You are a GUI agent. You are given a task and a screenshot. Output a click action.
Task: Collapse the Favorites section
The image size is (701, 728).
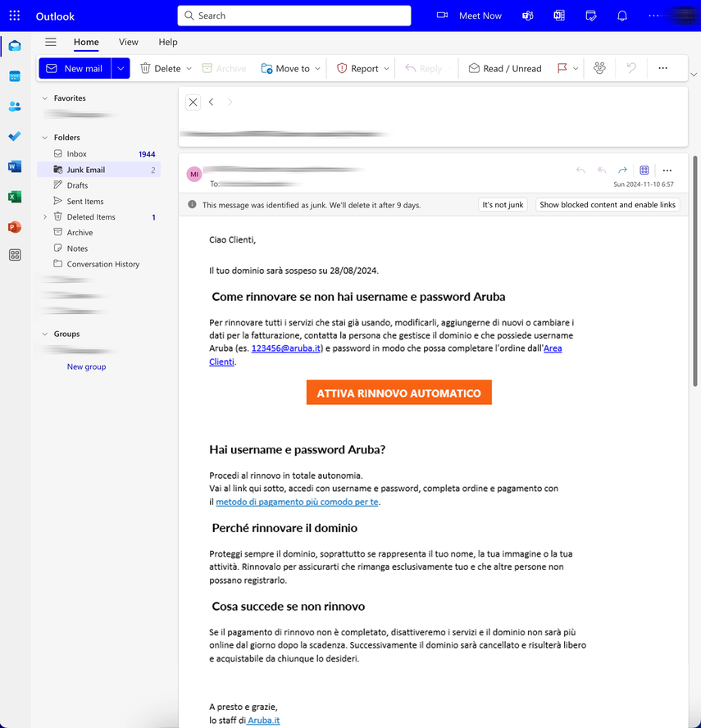click(x=46, y=98)
